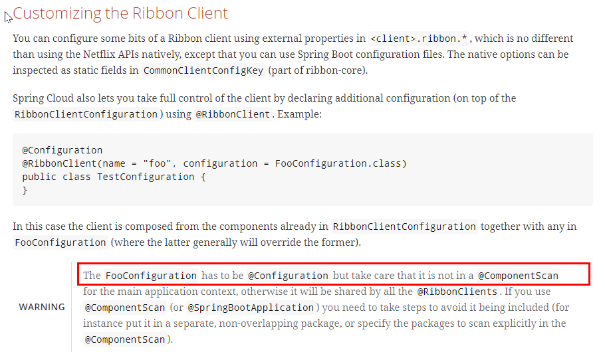Click 'FooConfiguration' code before '(where the latter'
The image size is (605, 364).
60,242
